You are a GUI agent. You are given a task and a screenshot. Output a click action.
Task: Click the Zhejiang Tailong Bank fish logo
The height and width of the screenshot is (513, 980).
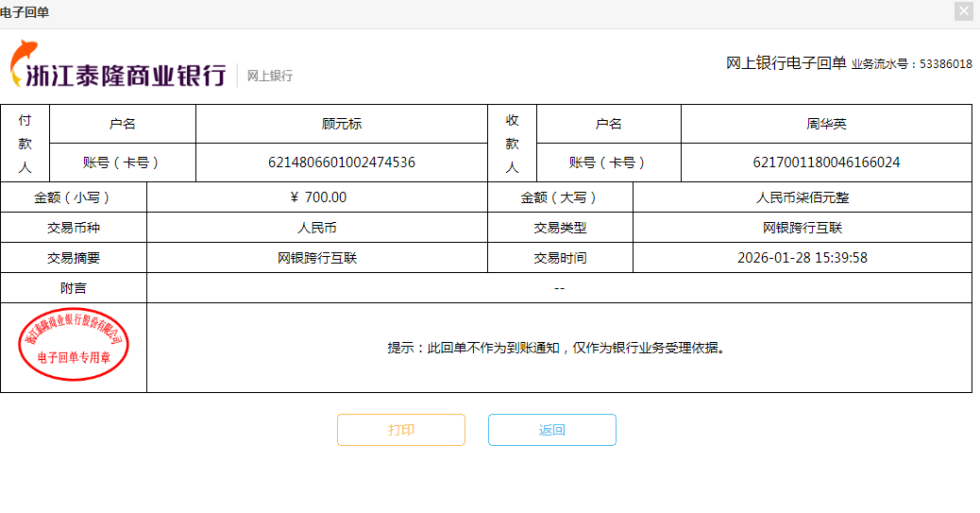pyautogui.click(x=25, y=64)
